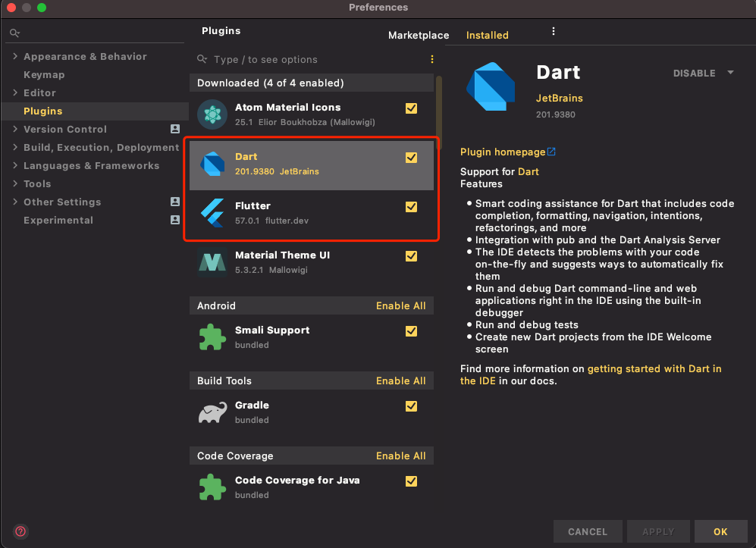This screenshot has height=548, width=756.
Task: Expand Build, Execution, Deployment node
Action: (x=15, y=147)
